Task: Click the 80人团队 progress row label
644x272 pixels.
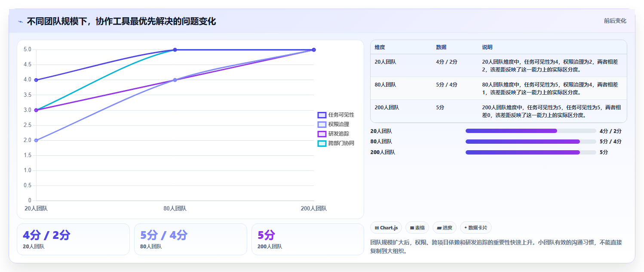Action: [381, 142]
